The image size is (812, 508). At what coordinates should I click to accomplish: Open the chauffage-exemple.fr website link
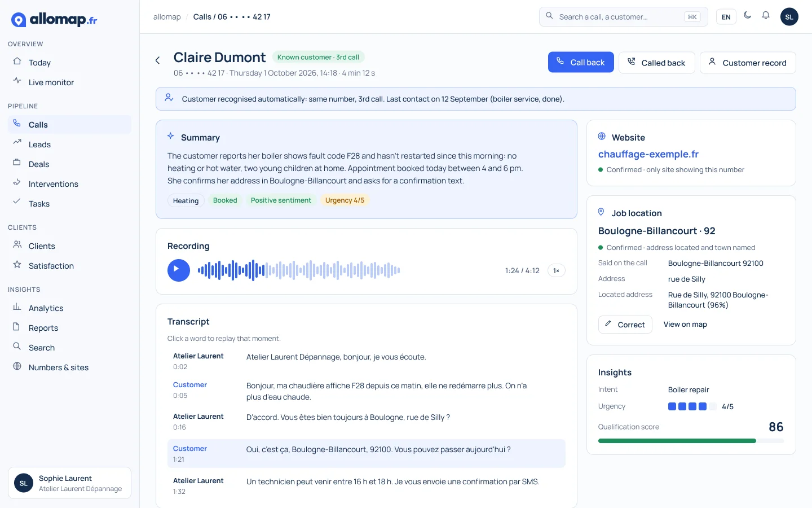click(648, 154)
